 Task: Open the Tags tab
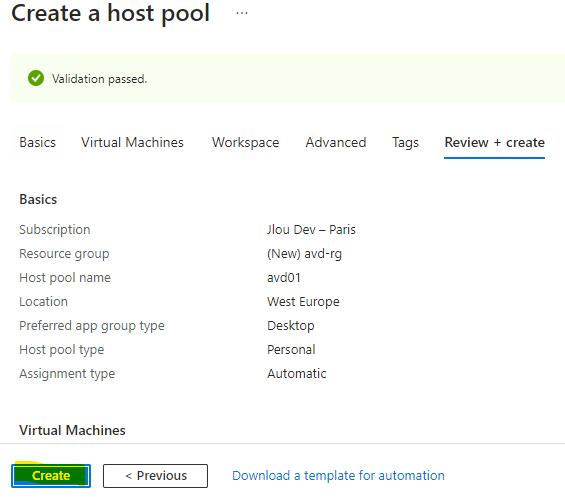tap(405, 143)
